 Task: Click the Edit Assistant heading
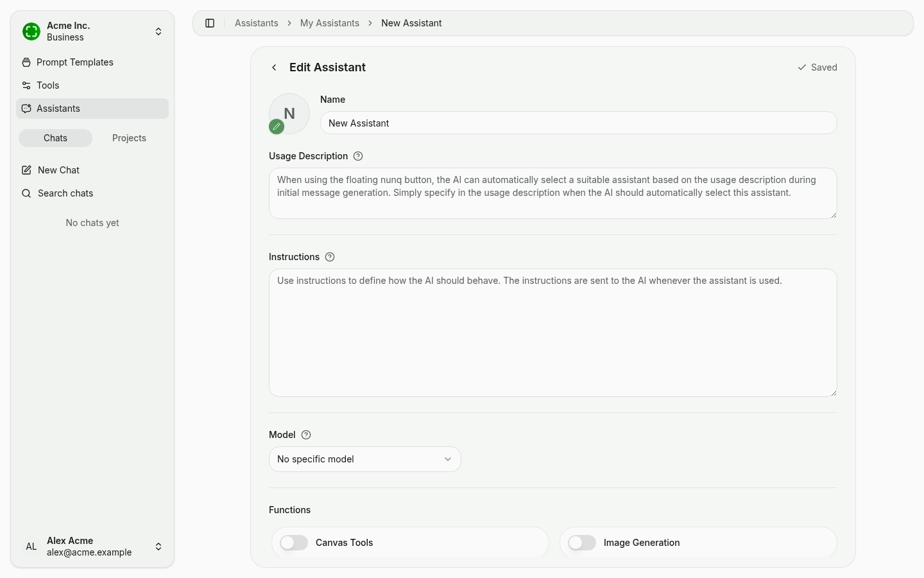click(327, 67)
